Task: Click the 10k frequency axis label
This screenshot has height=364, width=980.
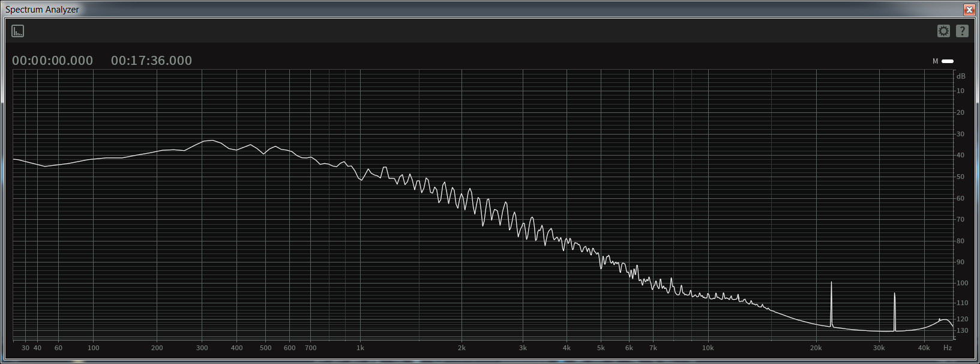Action: click(x=708, y=348)
